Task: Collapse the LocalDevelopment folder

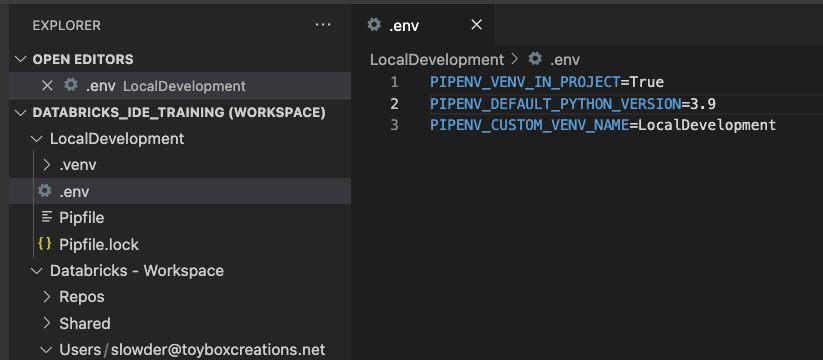Action: coord(37,139)
